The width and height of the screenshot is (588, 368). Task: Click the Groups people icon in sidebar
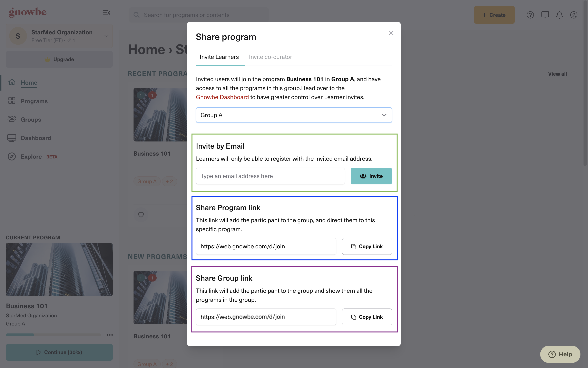pos(12,119)
